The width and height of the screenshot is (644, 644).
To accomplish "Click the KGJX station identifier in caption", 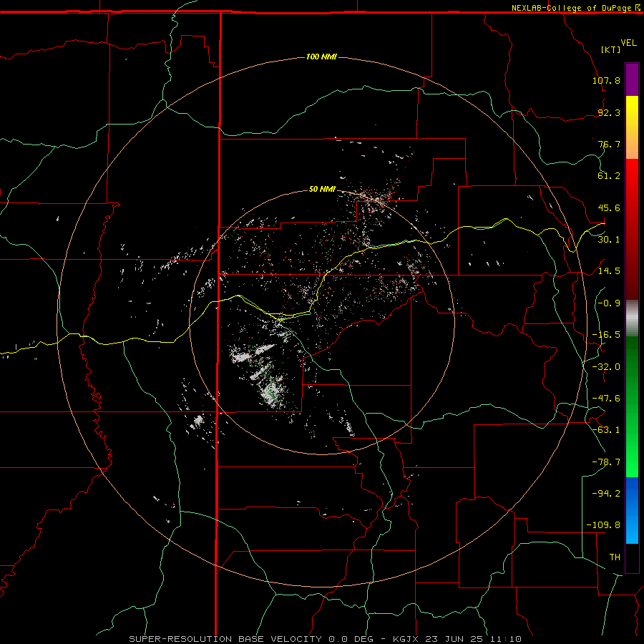I will click(406, 639).
